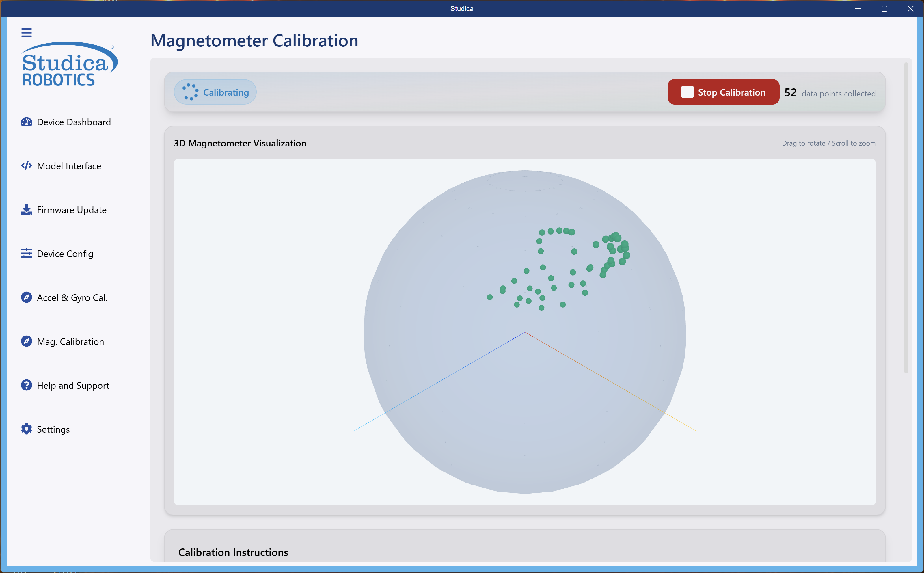Minimize the Studica window
The image size is (924, 573).
pos(858,9)
